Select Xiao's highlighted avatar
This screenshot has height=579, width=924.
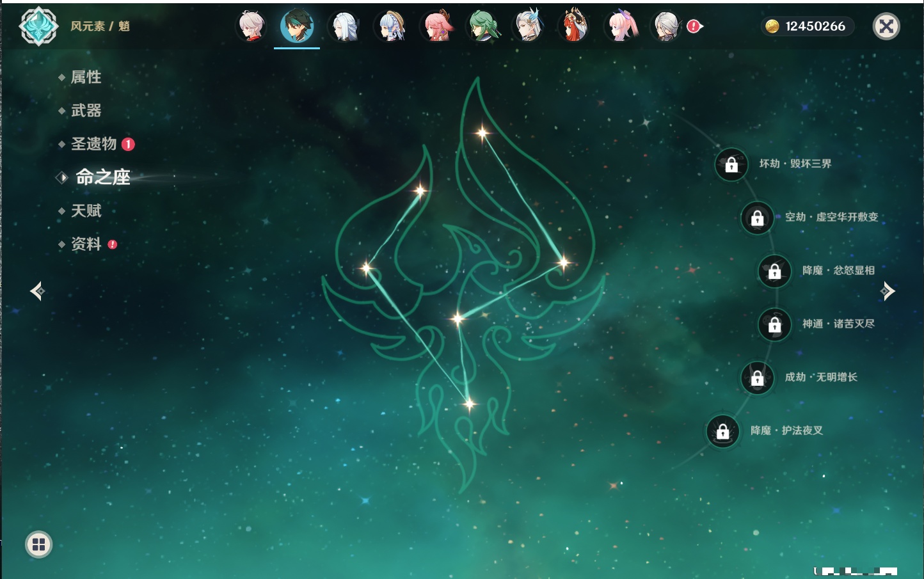click(297, 26)
